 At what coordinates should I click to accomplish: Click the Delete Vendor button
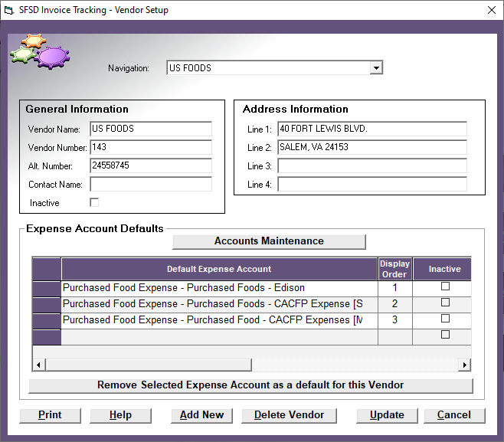point(289,415)
